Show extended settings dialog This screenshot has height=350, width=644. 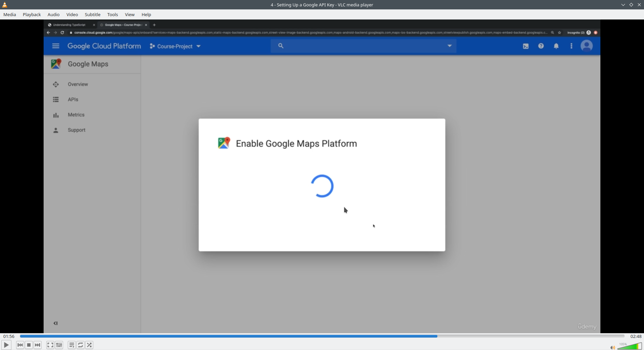[59, 345]
